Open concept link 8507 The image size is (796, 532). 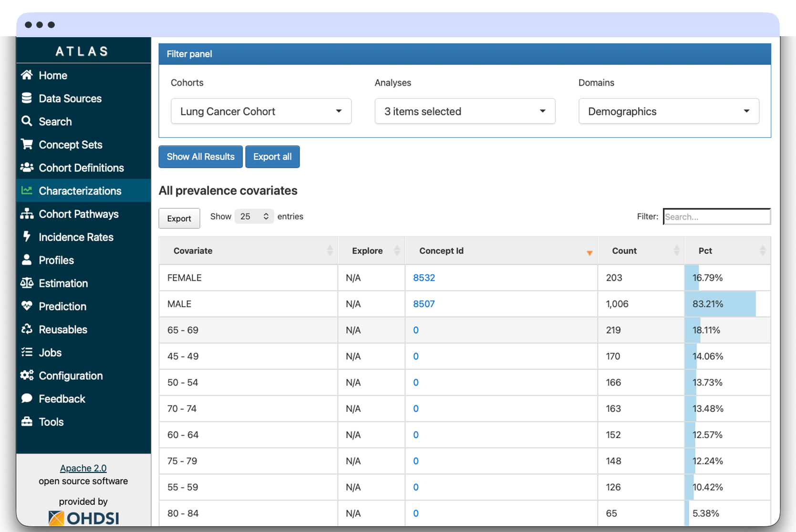click(424, 304)
